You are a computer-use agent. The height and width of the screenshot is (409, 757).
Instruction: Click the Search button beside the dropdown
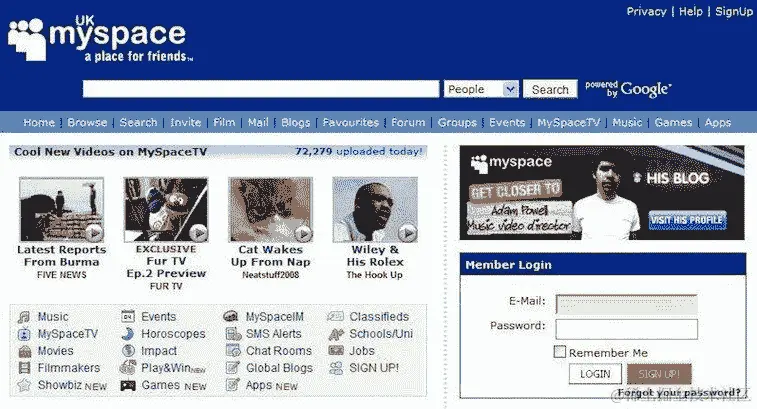550,89
